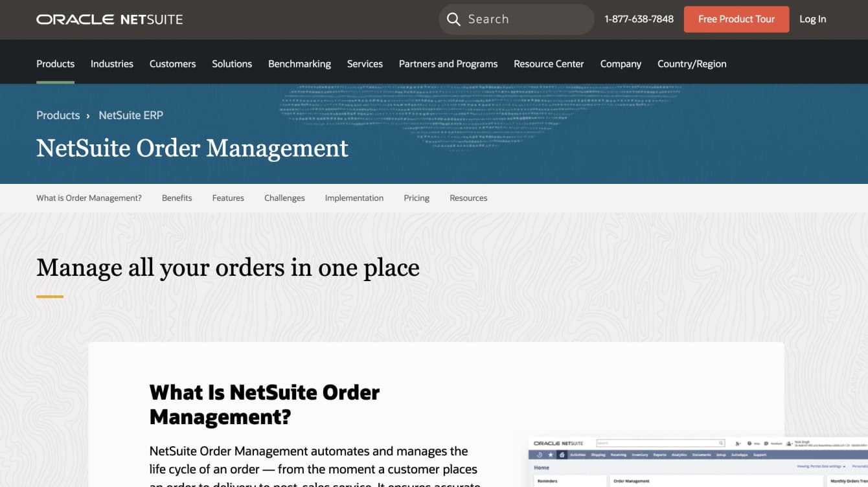Image resolution: width=868 pixels, height=487 pixels.
Task: Expand the Industries menu
Action: pyautogui.click(x=111, y=63)
